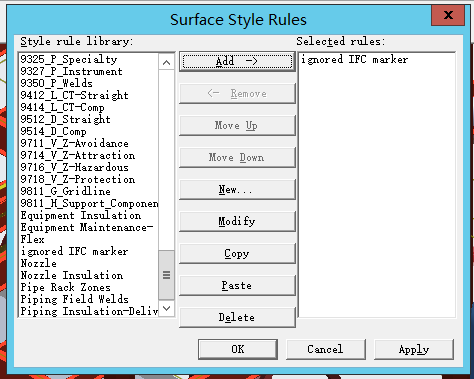This screenshot has width=474, height=379.
Task: Click the library scrollbar up arrow
Action: (x=167, y=62)
